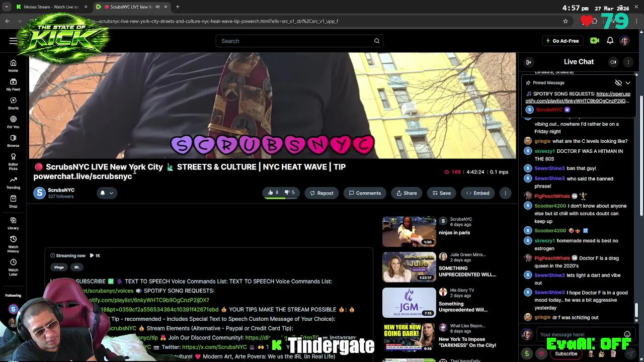This screenshot has width=644, height=362.
Task: Click the search magnifier icon
Action: pos(377,41)
